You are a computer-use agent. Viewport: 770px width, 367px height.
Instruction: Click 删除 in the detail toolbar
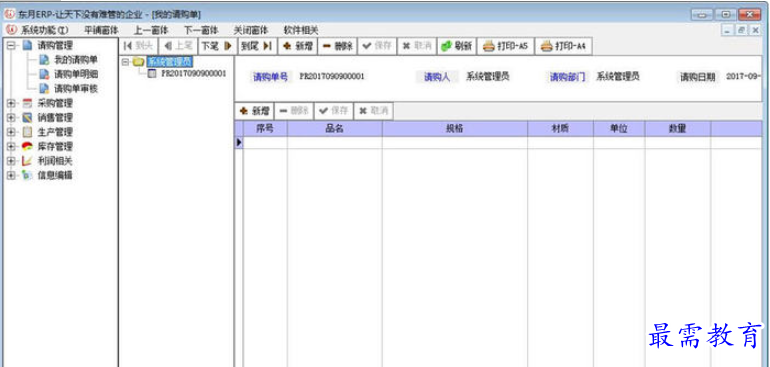294,111
